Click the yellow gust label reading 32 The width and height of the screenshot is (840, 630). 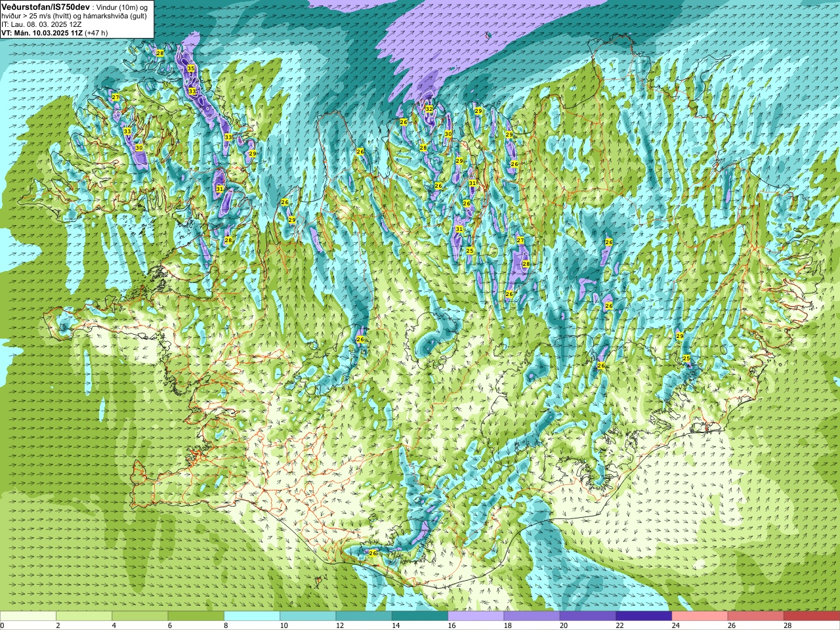pyautogui.click(x=429, y=109)
